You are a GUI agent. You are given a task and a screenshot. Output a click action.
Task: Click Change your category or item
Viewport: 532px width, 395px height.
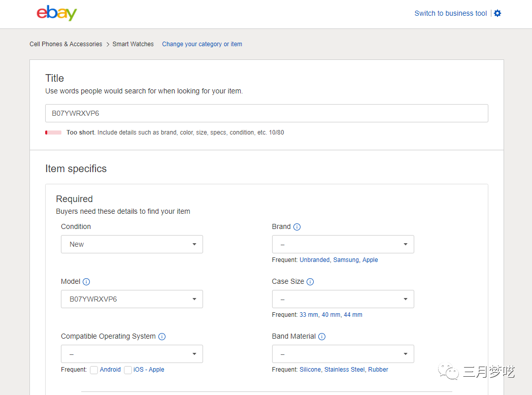tap(202, 44)
